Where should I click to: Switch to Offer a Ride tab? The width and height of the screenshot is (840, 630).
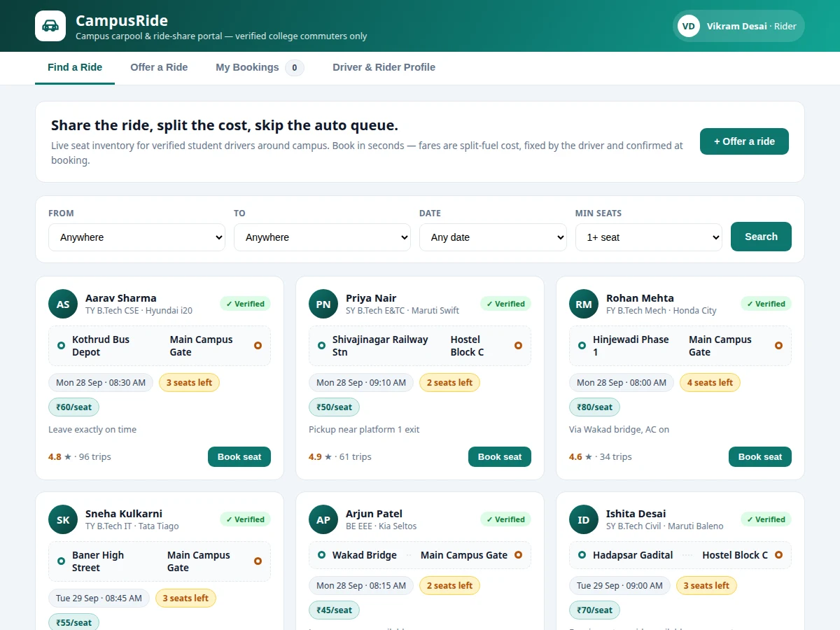click(159, 68)
